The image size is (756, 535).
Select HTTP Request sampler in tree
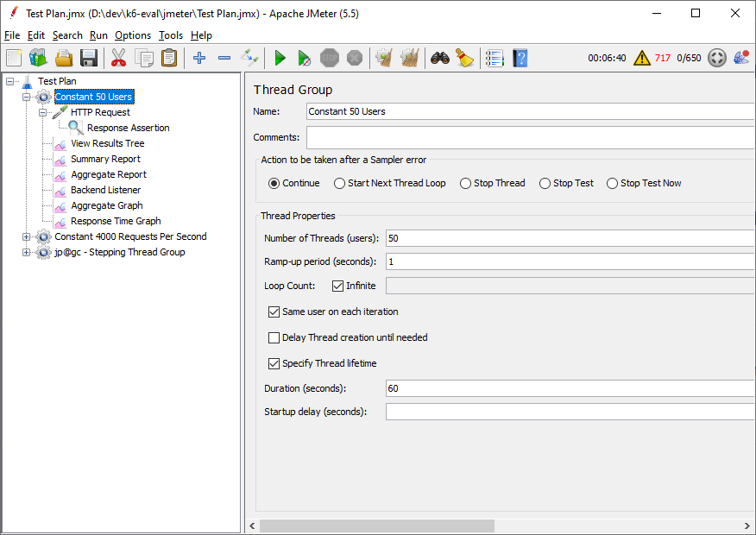(100, 112)
